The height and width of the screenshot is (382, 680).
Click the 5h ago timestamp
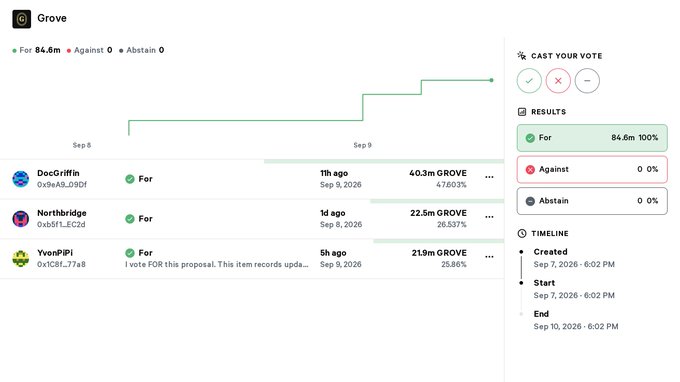coord(333,253)
